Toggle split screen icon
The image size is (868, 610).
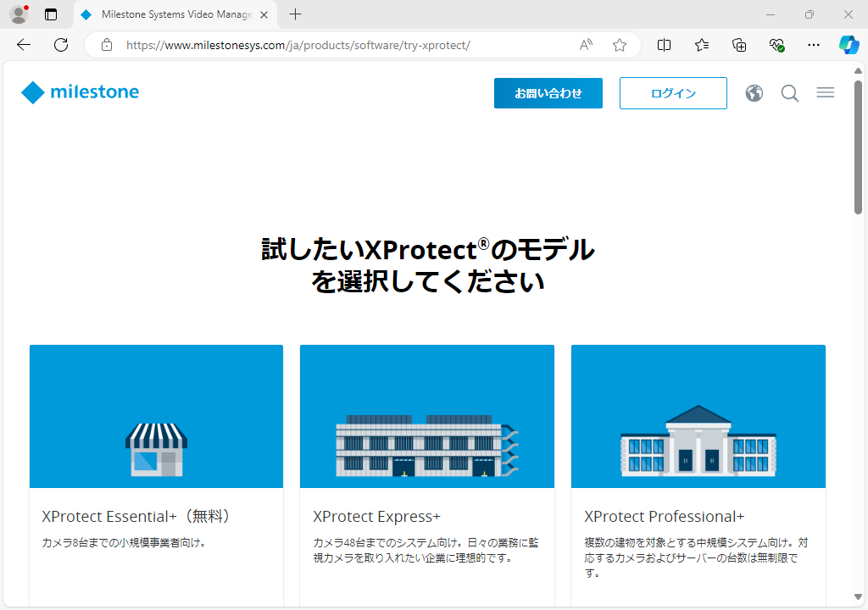point(664,45)
